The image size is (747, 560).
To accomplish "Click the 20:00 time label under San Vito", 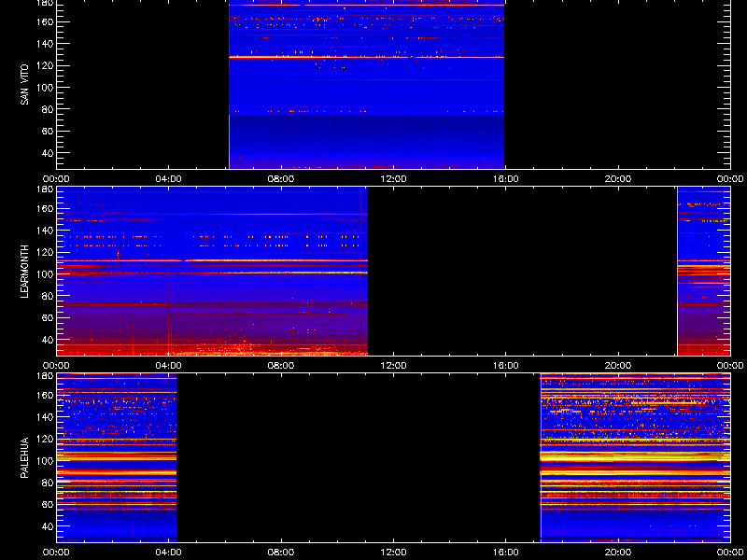I will [618, 179].
